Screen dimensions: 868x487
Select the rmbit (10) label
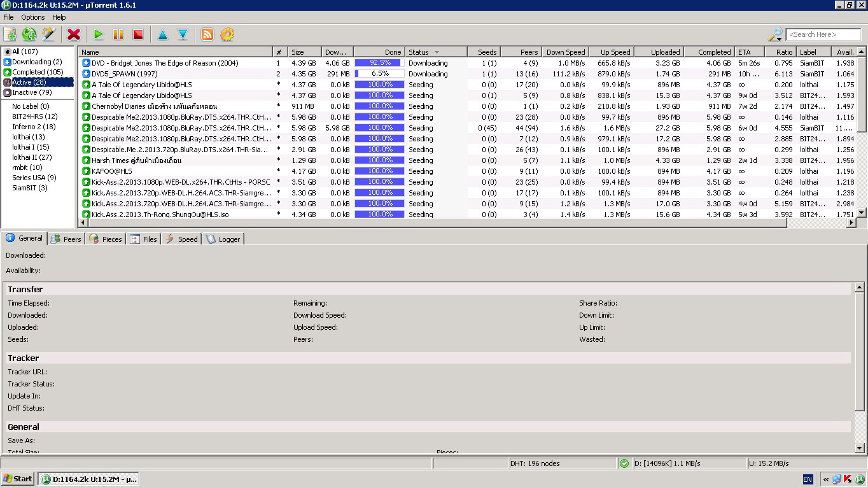27,167
